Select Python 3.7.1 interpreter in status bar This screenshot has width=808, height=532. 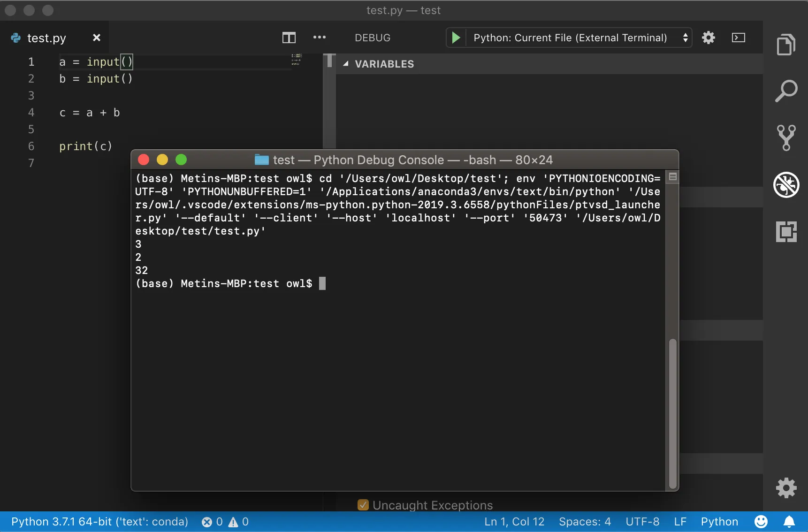pyautogui.click(x=99, y=522)
